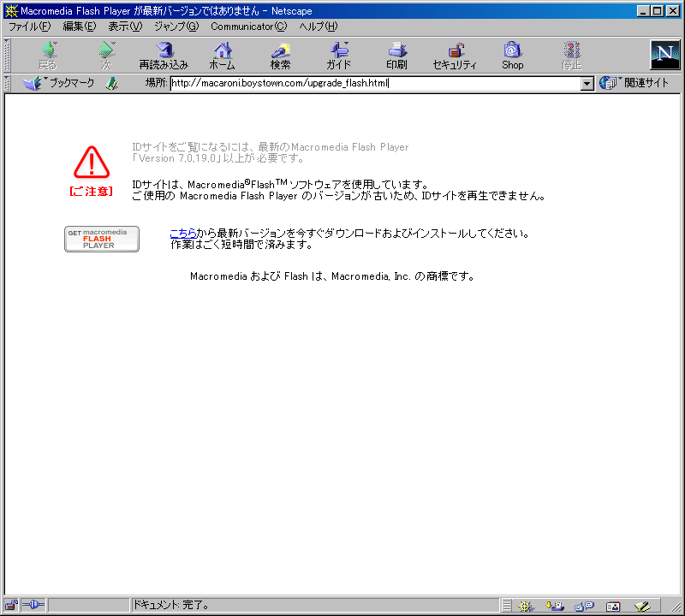Click the Shop toolbar icon

click(x=512, y=56)
